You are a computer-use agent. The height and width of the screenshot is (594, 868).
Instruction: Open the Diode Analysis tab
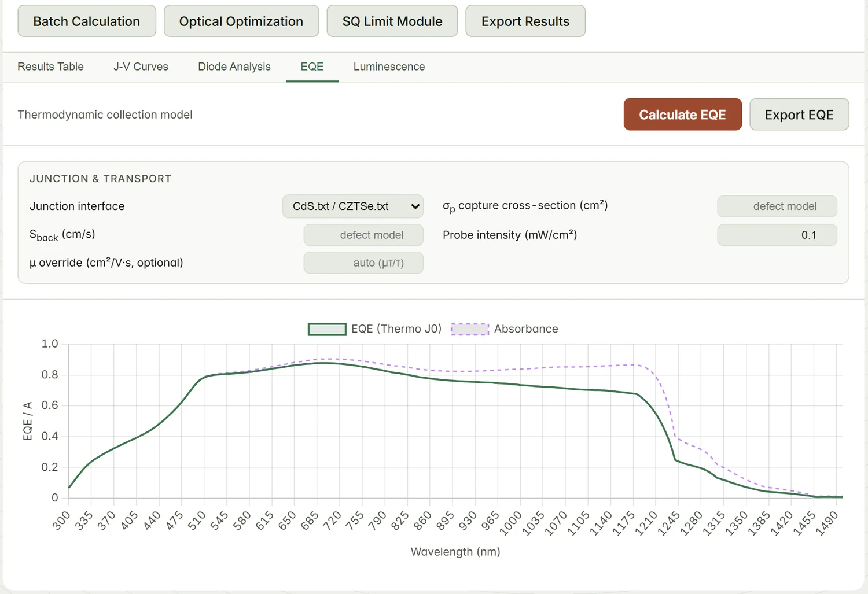[x=234, y=67]
